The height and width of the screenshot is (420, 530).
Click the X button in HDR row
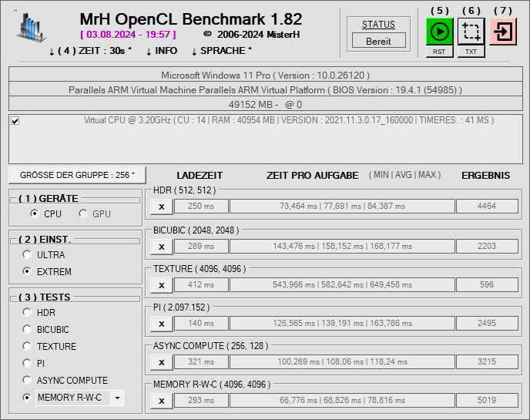click(162, 207)
